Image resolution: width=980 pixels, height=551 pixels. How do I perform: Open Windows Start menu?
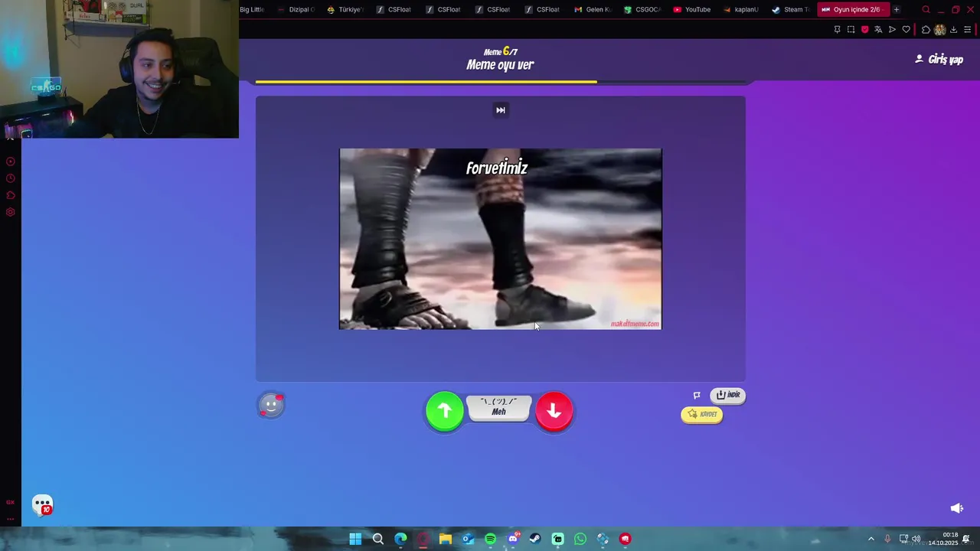pyautogui.click(x=355, y=539)
